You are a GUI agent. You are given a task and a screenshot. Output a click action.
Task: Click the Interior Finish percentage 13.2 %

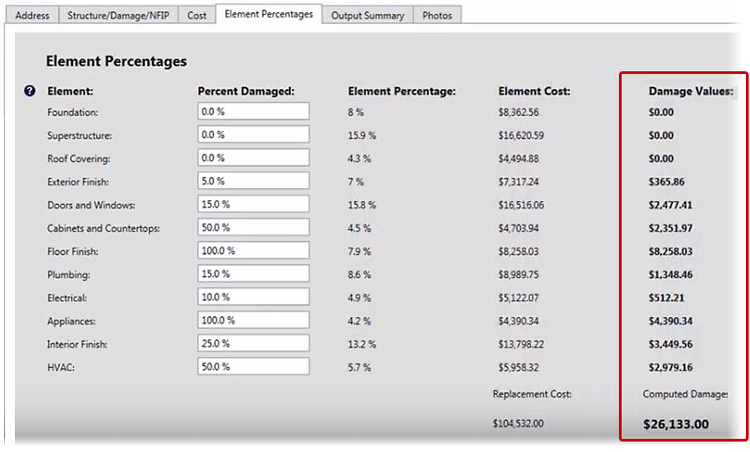click(362, 344)
